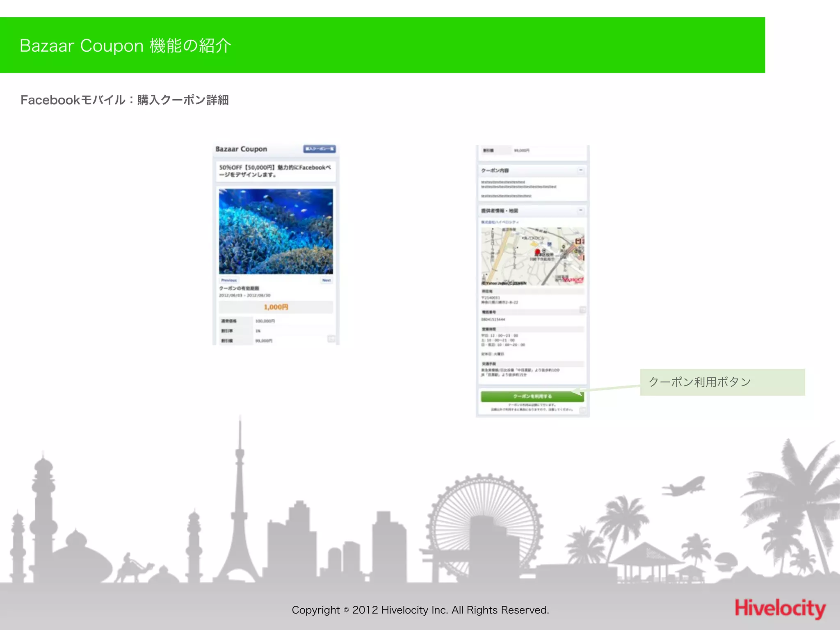
Task: Click the phone number 08041515444
Action: [493, 320]
